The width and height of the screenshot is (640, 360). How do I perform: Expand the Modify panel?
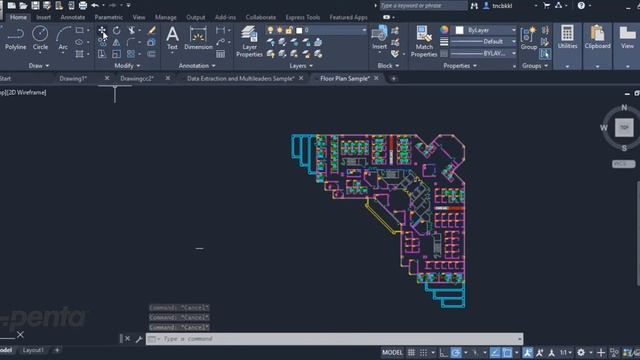(127, 66)
